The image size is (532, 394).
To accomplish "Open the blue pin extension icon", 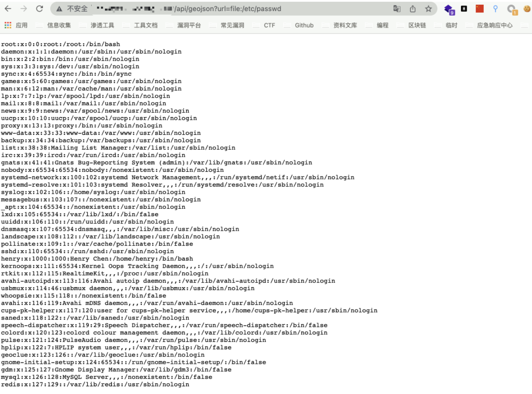I will [495, 9].
